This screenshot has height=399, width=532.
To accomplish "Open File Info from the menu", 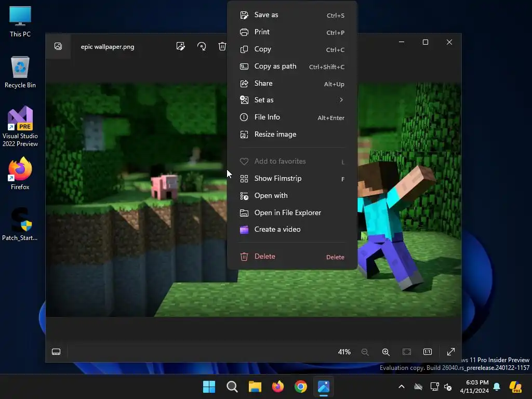I will [x=292, y=117].
